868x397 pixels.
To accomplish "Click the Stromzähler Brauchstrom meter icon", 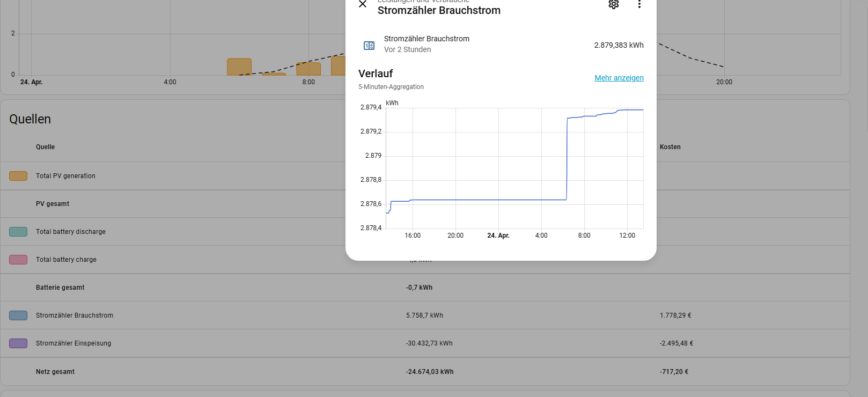I will coord(369,46).
